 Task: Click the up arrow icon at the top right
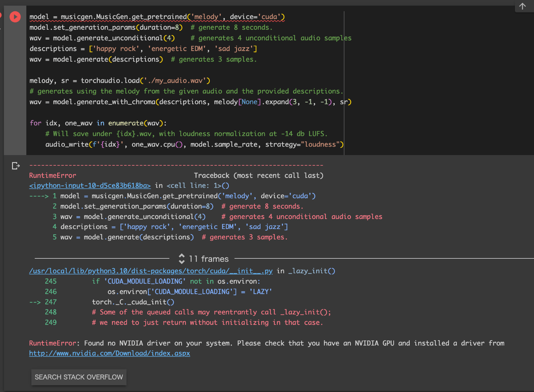pos(523,6)
